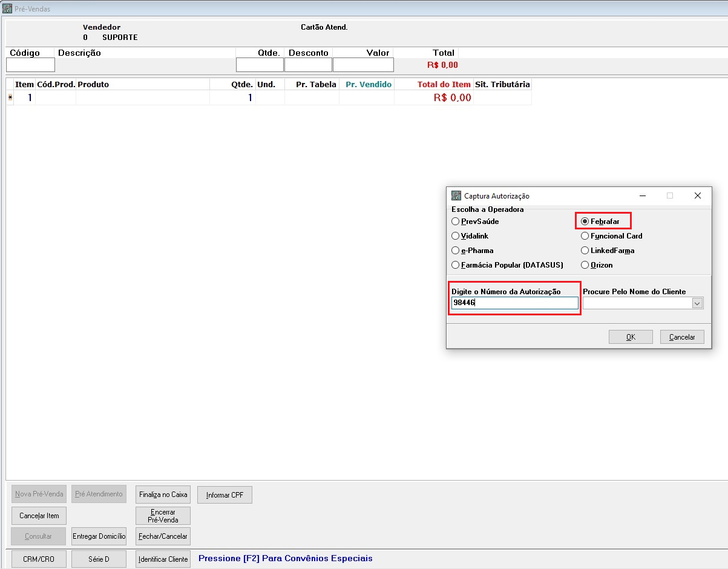Screen dimensions: 728x569
Task: Choose Vidalink as the operator
Action: pos(456,236)
